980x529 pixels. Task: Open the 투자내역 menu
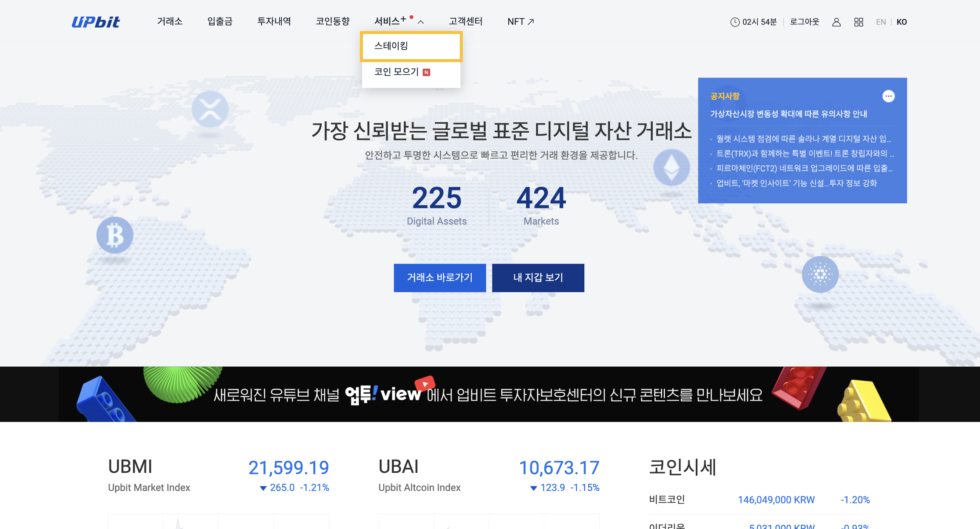coord(274,21)
